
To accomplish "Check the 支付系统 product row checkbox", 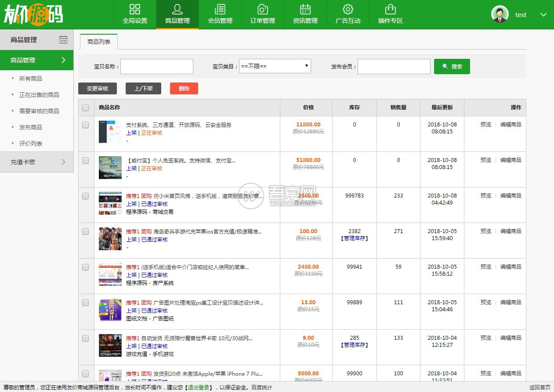I will point(85,124).
